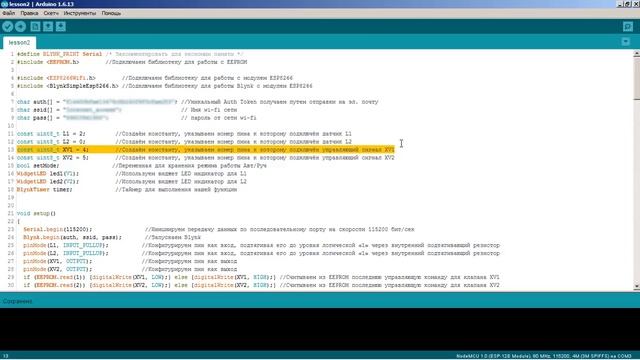The height and width of the screenshot is (360, 640).
Task: Click the EEPROM.read(1) line
Action: (x=261, y=277)
